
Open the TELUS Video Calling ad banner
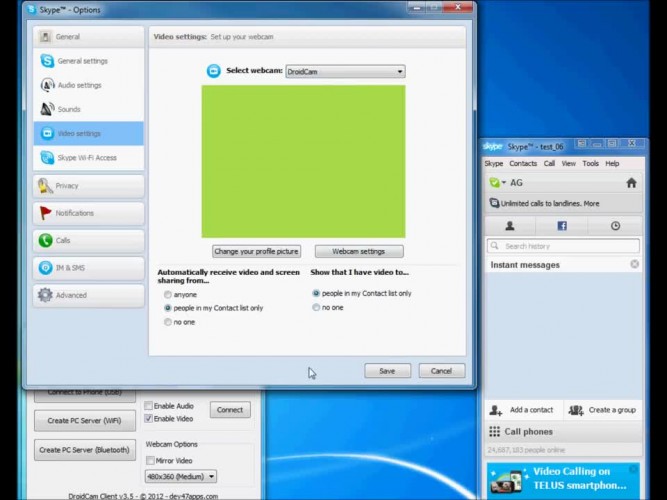[x=563, y=481]
